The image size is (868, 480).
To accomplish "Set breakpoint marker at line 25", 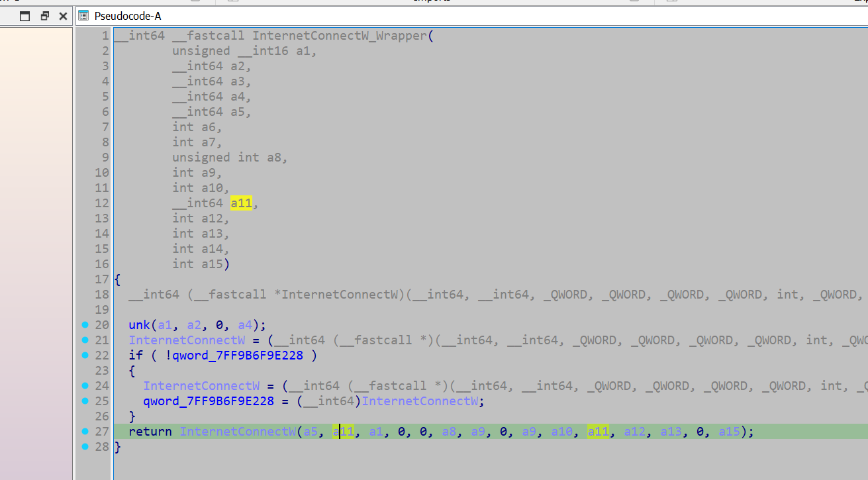I will pyautogui.click(x=85, y=401).
